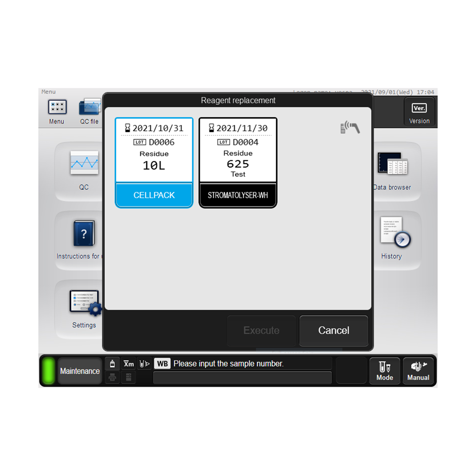Select the STROMATOLYSER-WH reagent card
The width and height of the screenshot is (476, 476).
coord(238,163)
